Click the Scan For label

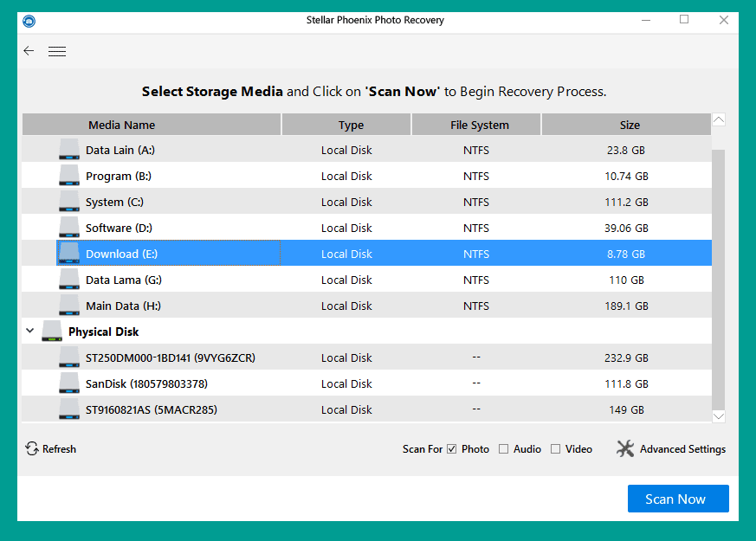tap(423, 449)
